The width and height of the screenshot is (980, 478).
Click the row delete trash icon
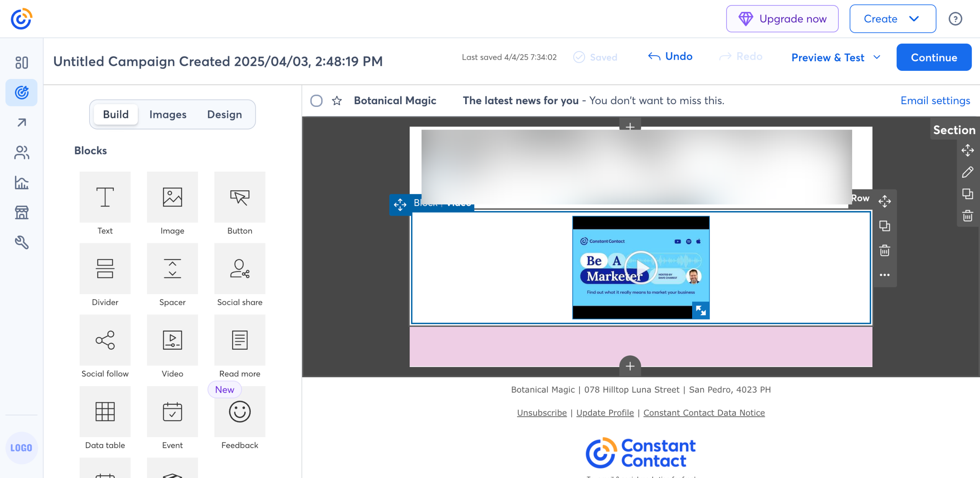[x=884, y=250]
